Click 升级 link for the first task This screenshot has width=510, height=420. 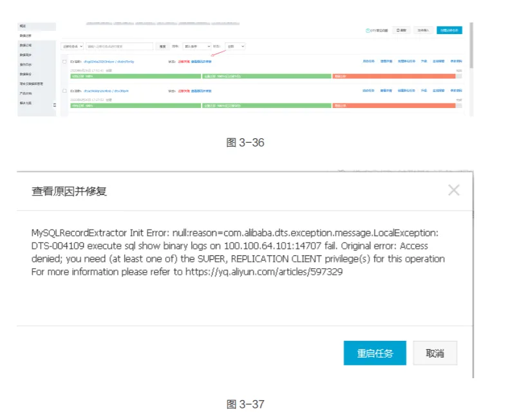(424, 61)
